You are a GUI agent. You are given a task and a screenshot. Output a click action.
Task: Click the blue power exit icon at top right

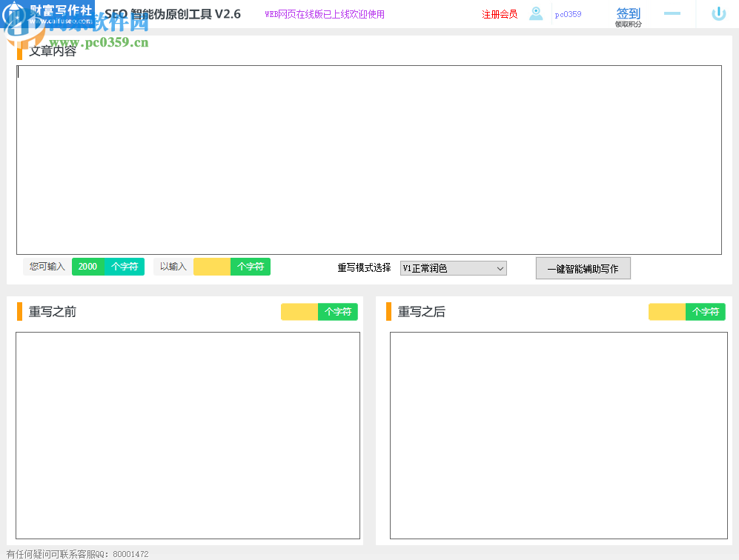718,13
